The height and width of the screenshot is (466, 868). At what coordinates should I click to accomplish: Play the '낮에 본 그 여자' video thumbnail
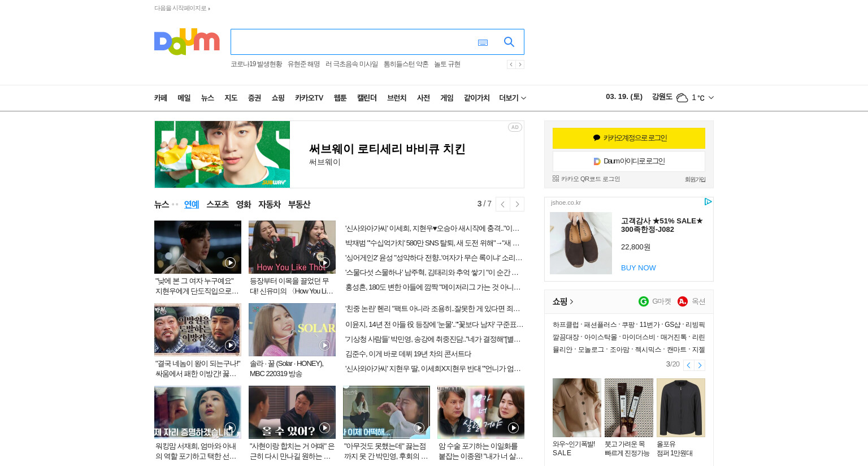point(198,247)
